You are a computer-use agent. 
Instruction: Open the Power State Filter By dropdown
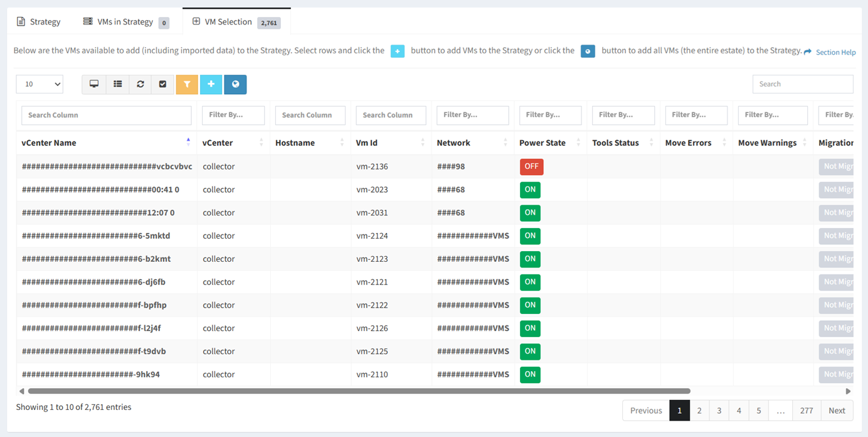551,115
